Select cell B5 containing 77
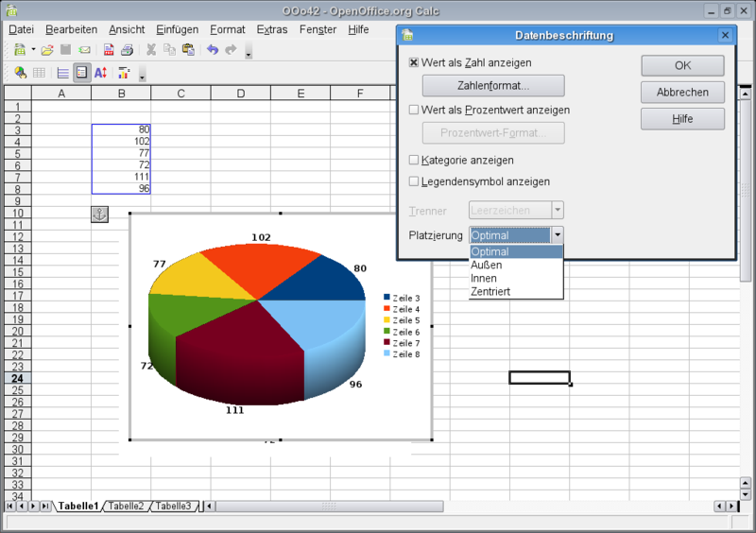This screenshot has height=533, width=756. pyautogui.click(x=121, y=152)
